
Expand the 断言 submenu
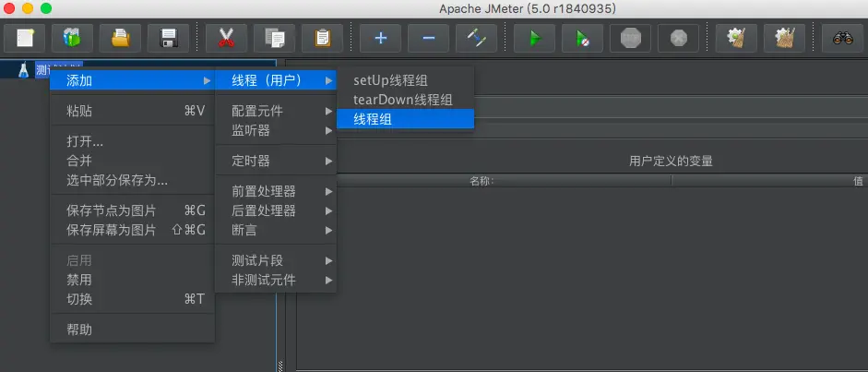click(276, 230)
